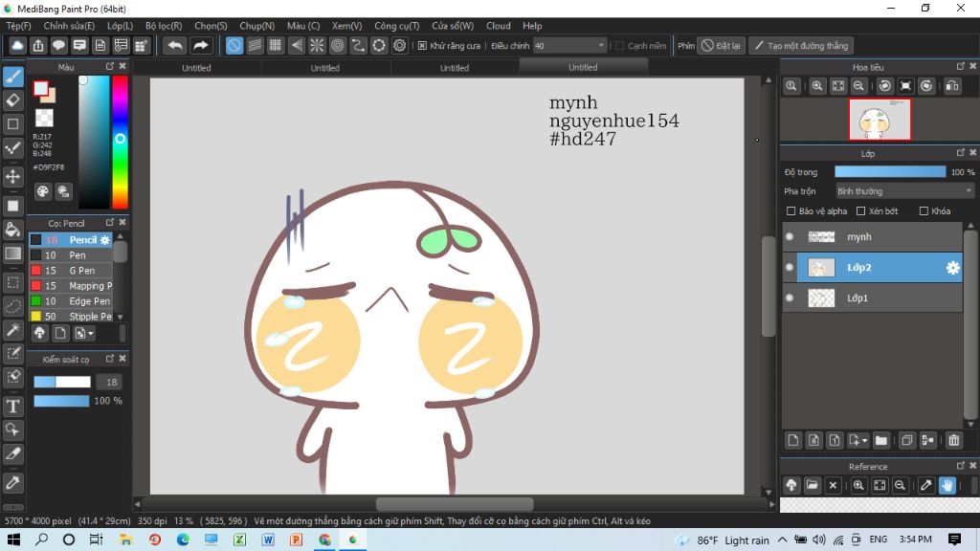
Task: Float the Lớp layer panel
Action: [961, 152]
